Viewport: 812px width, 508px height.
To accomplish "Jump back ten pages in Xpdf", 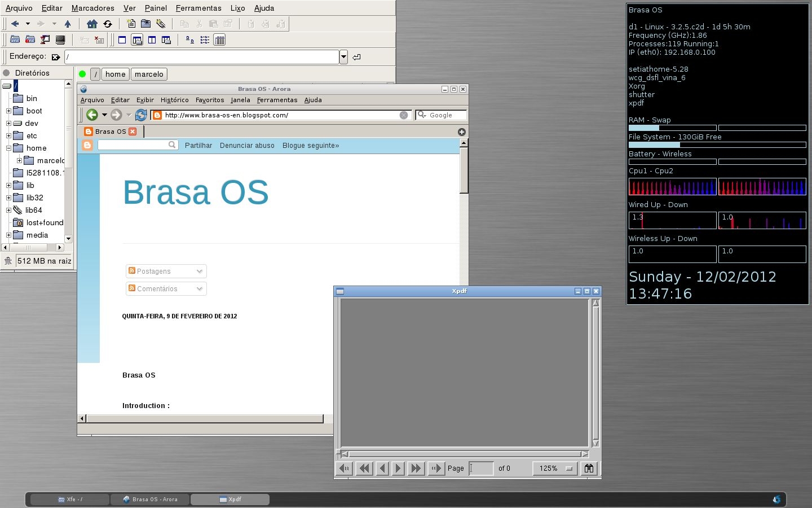I will [x=364, y=468].
